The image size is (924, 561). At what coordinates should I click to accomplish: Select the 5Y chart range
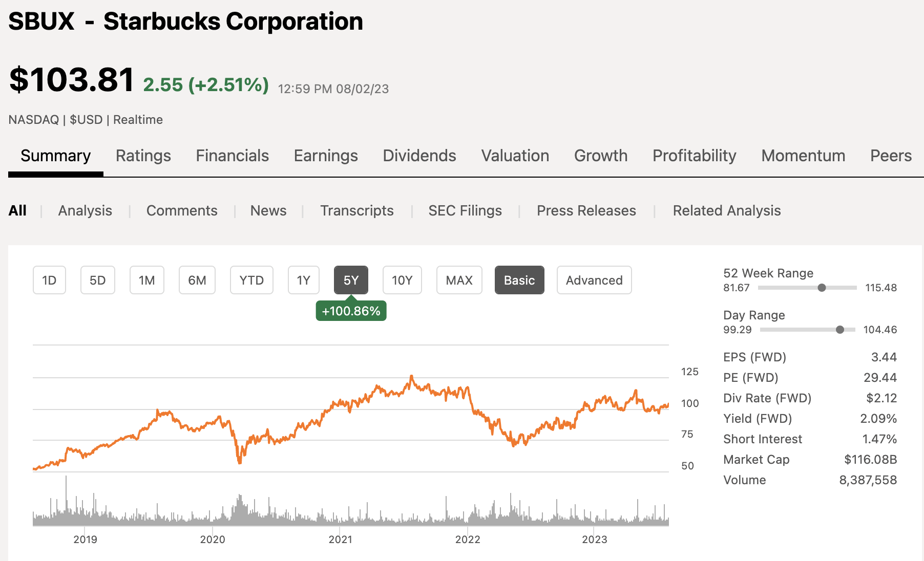351,280
